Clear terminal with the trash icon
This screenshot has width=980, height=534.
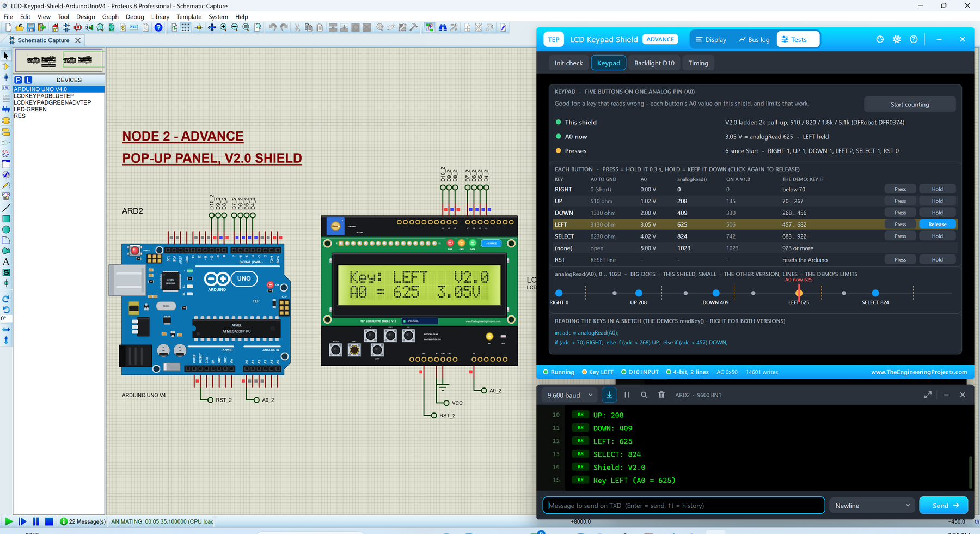click(661, 395)
